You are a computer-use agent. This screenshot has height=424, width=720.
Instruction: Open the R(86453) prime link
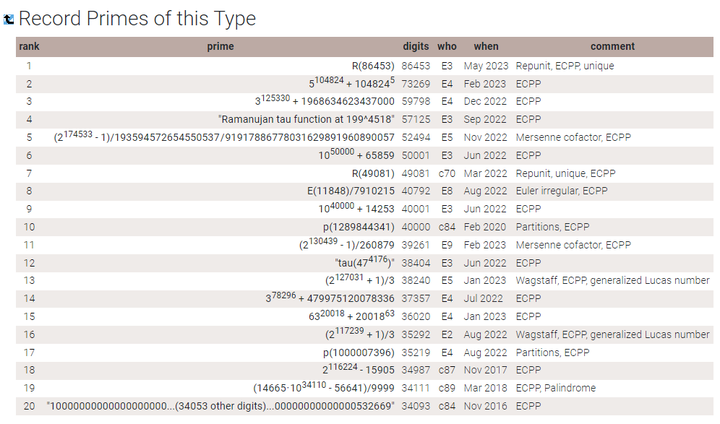click(x=373, y=66)
